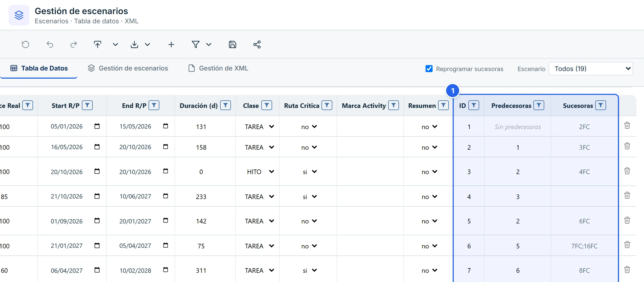Save with the floppy disk icon
The height and width of the screenshot is (282, 644).
[233, 44]
